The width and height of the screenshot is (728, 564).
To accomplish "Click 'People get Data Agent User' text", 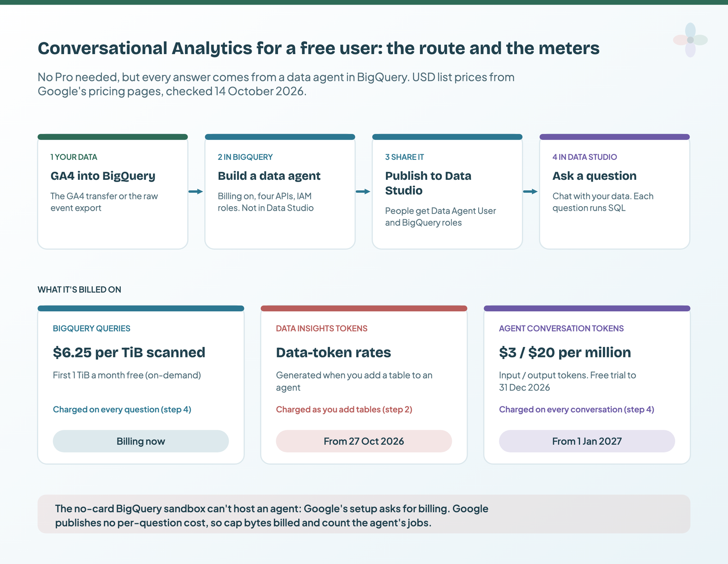I will tap(440, 217).
